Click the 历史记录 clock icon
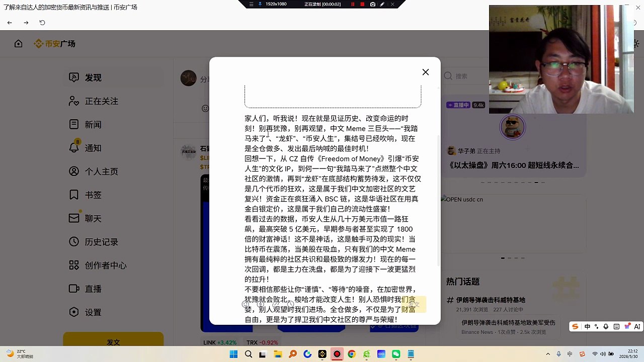644x362 pixels. tap(74, 242)
